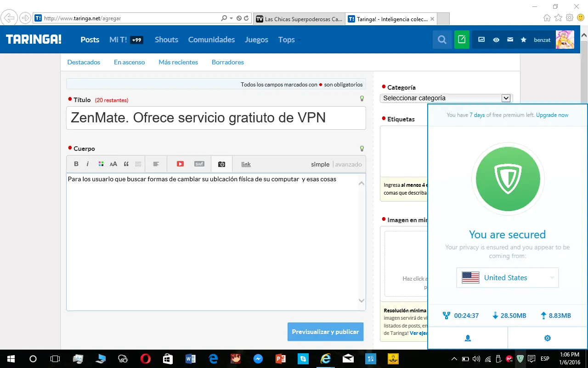
Task: Open the text color picker icon
Action: click(101, 164)
